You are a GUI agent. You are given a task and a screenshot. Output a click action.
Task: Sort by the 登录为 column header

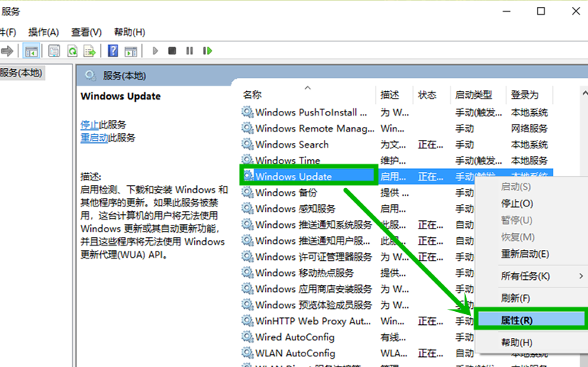(529, 95)
